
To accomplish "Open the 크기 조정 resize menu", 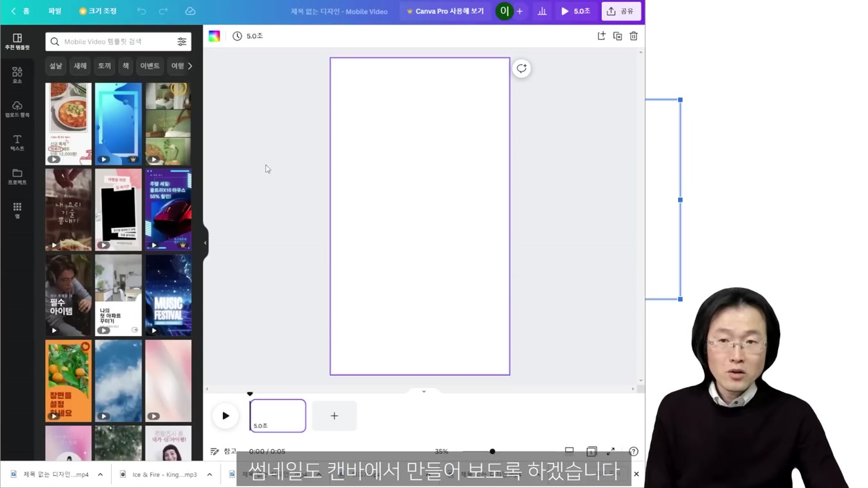I will coord(98,11).
